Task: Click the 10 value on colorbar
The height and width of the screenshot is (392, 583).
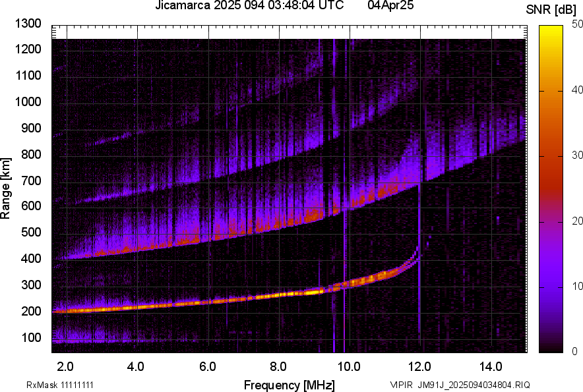Action: pos(577,286)
